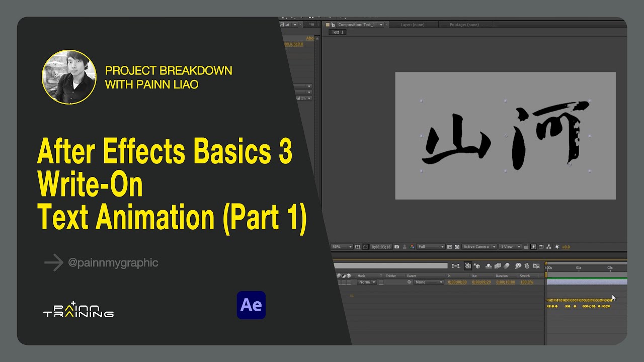Screen dimensions: 644x362
Task: Open the Composition: Text_1 tab dropdown
Action: [x=381, y=25]
